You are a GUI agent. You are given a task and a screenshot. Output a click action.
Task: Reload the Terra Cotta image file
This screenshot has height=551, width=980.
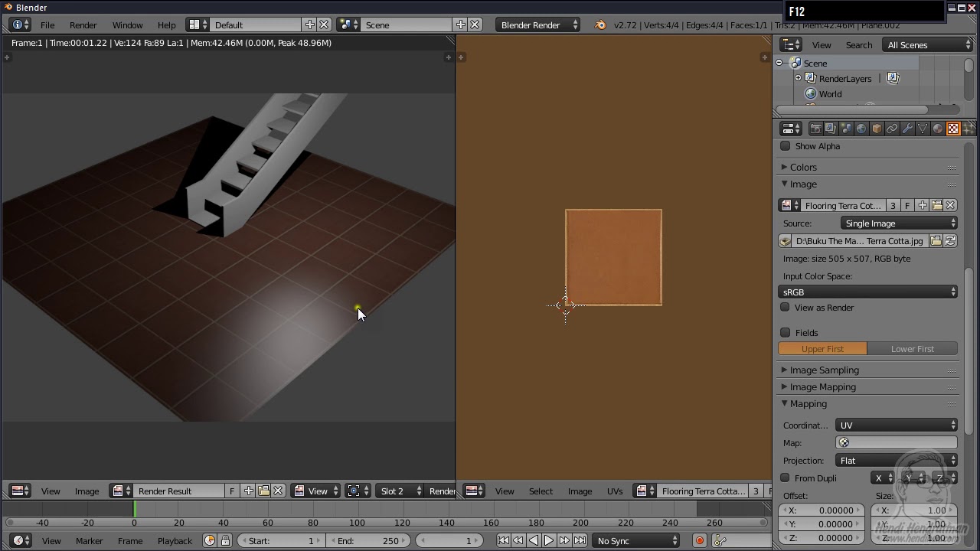point(950,241)
